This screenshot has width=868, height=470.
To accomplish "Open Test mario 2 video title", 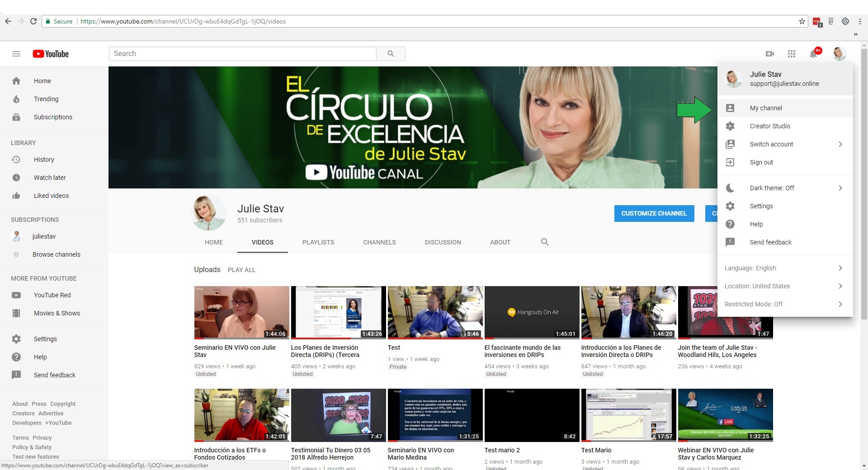I will pyautogui.click(x=502, y=450).
